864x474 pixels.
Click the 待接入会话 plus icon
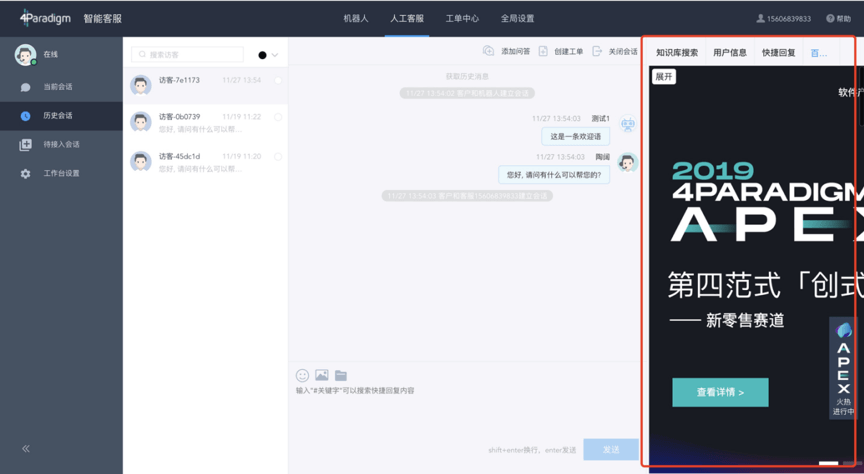25,144
